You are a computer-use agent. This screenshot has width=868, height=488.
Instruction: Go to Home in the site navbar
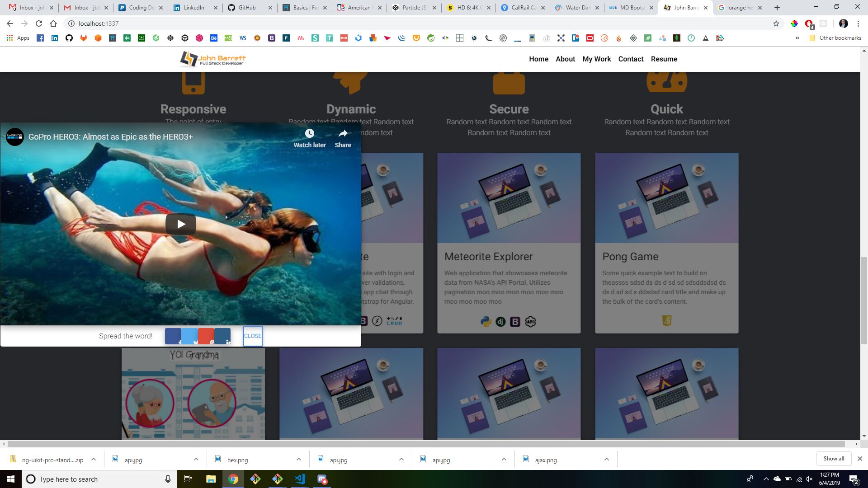[539, 59]
